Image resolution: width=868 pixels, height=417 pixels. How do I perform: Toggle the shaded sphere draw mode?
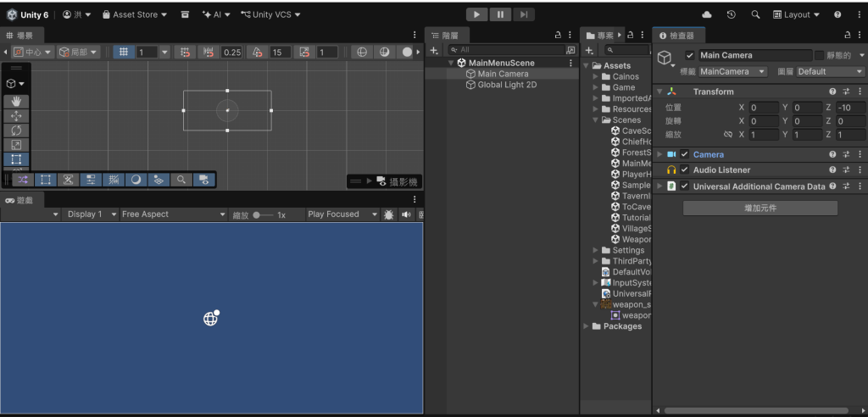(x=384, y=52)
